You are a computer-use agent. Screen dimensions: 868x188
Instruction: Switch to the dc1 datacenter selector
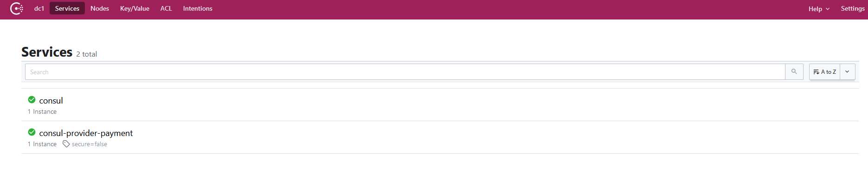(39, 8)
